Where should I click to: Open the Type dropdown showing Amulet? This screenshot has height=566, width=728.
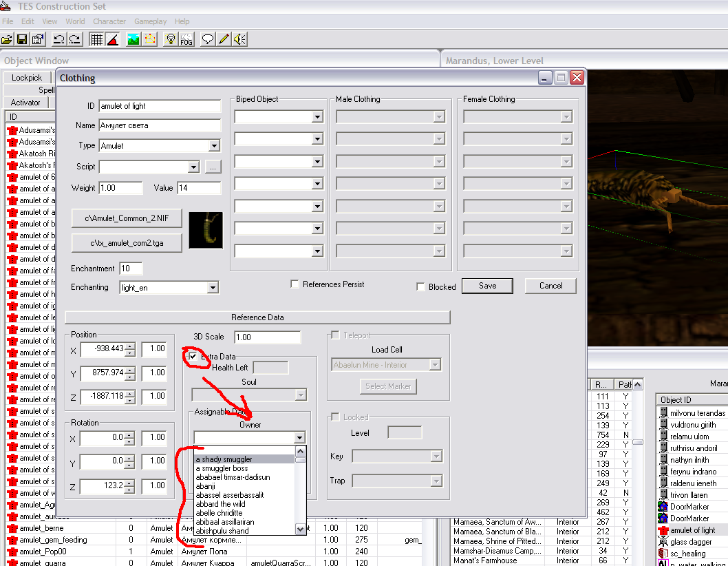click(x=214, y=146)
